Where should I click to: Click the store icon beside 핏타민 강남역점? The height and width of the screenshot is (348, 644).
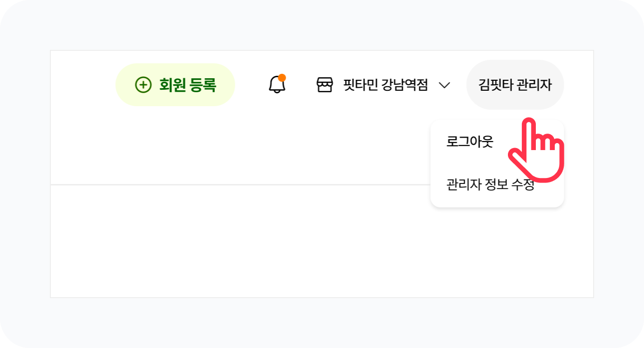324,85
